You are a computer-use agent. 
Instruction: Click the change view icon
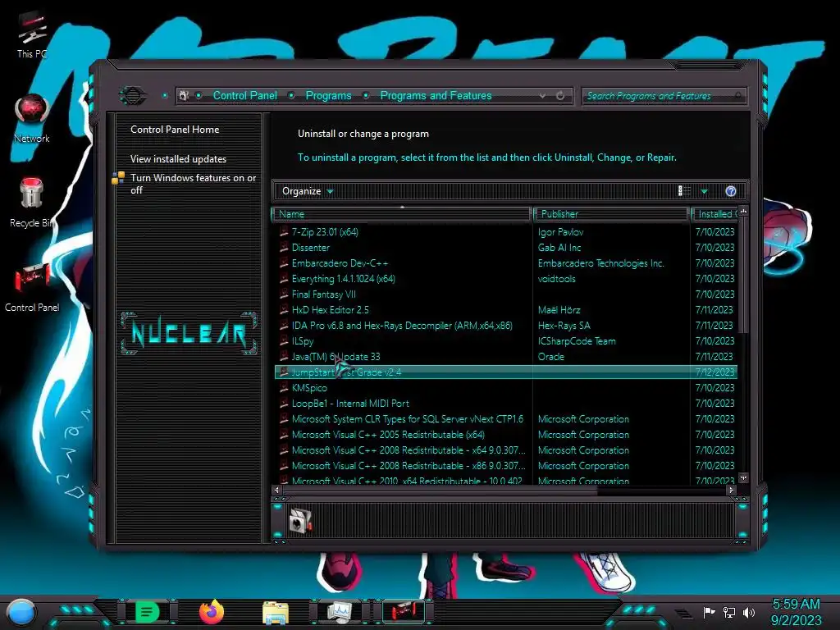pyautogui.click(x=685, y=191)
